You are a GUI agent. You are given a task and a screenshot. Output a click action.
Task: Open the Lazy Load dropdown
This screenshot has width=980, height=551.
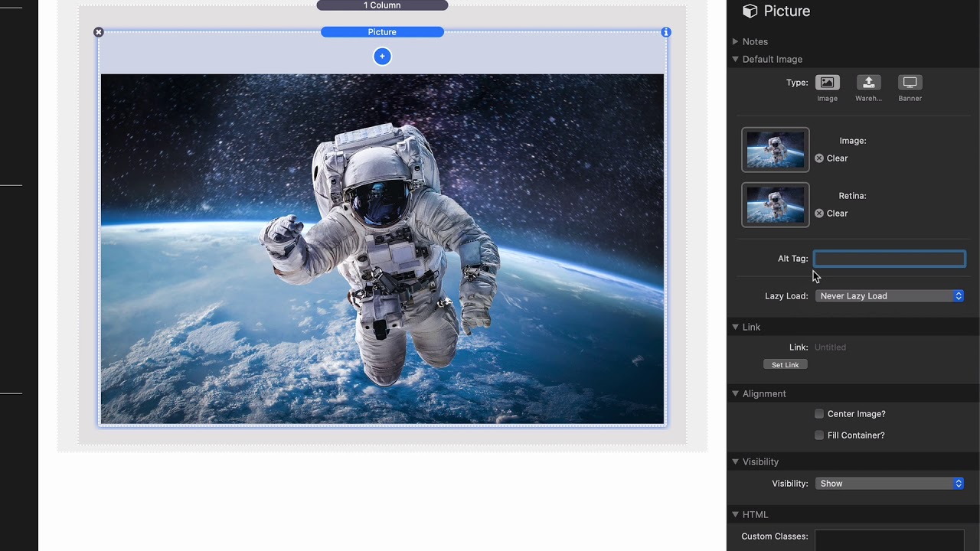(889, 296)
